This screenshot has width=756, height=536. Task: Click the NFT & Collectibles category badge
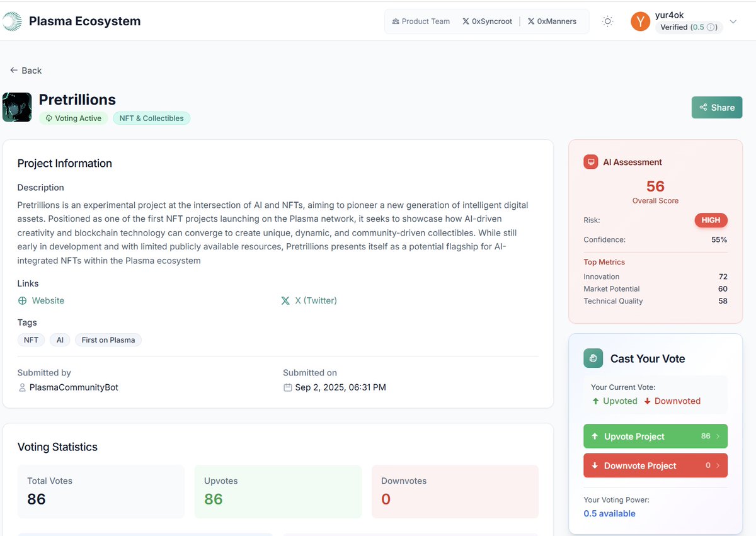coord(151,118)
